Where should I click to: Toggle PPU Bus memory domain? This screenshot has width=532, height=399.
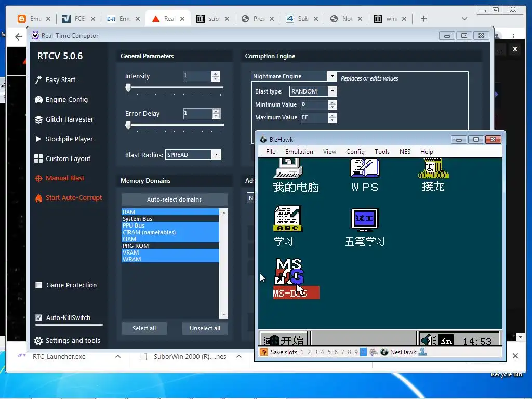click(170, 225)
